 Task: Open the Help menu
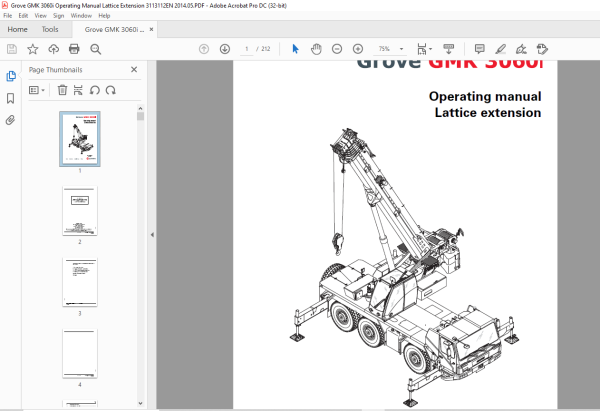pos(104,16)
